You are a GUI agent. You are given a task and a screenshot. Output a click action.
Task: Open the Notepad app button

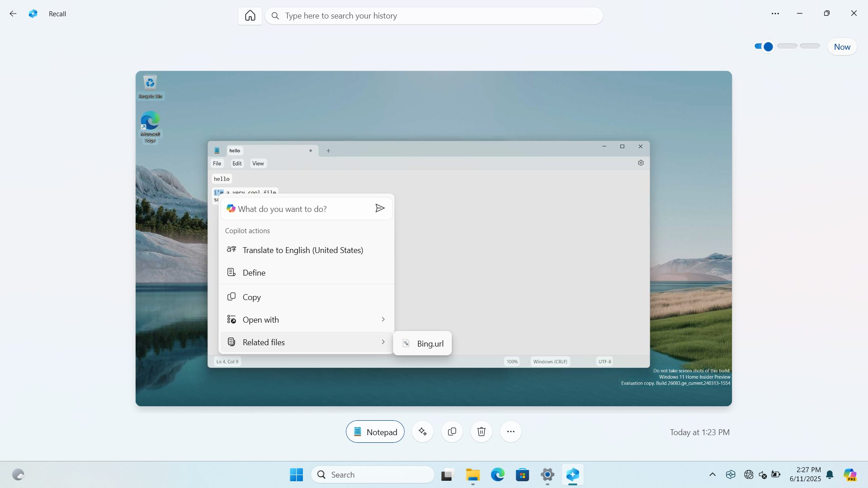click(375, 432)
